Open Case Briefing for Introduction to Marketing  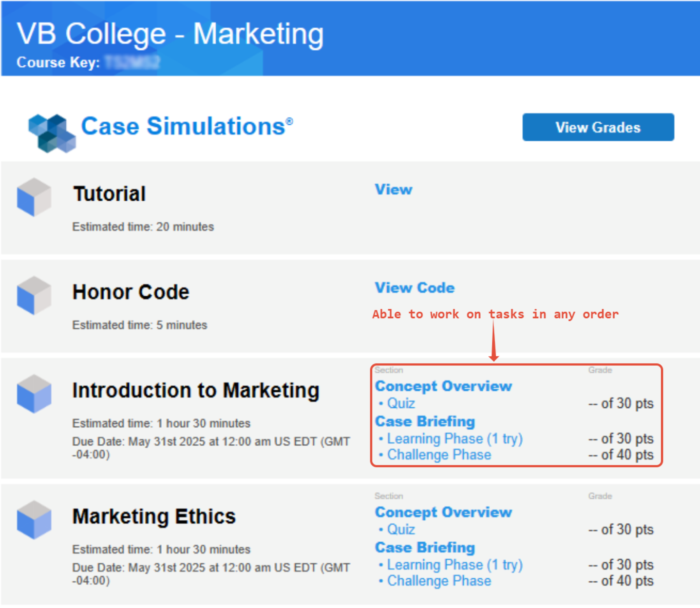(425, 421)
